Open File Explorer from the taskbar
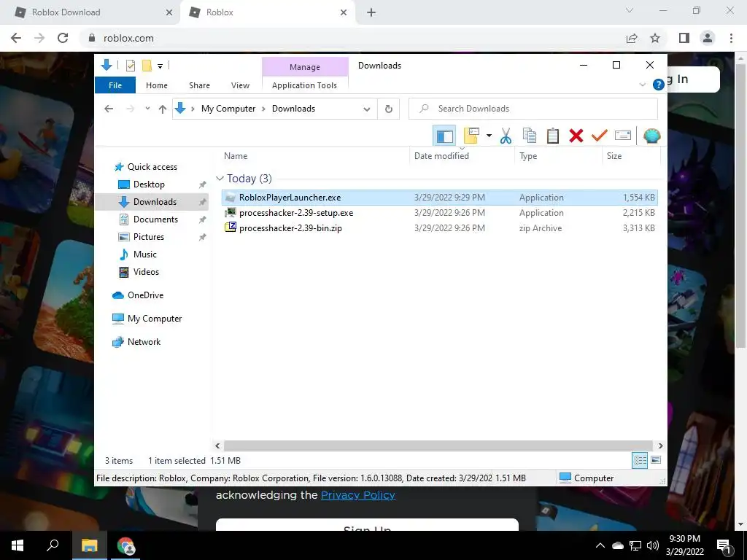This screenshot has height=560, width=747. click(89, 545)
